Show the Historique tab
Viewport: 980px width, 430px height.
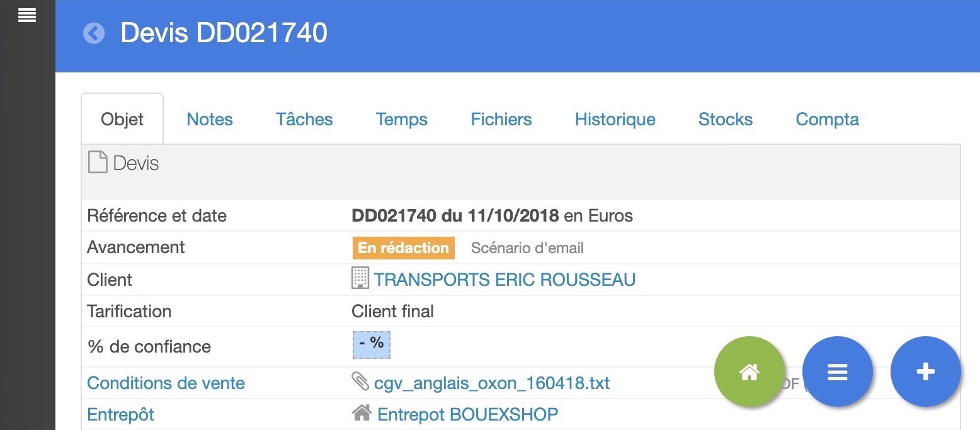click(x=615, y=120)
